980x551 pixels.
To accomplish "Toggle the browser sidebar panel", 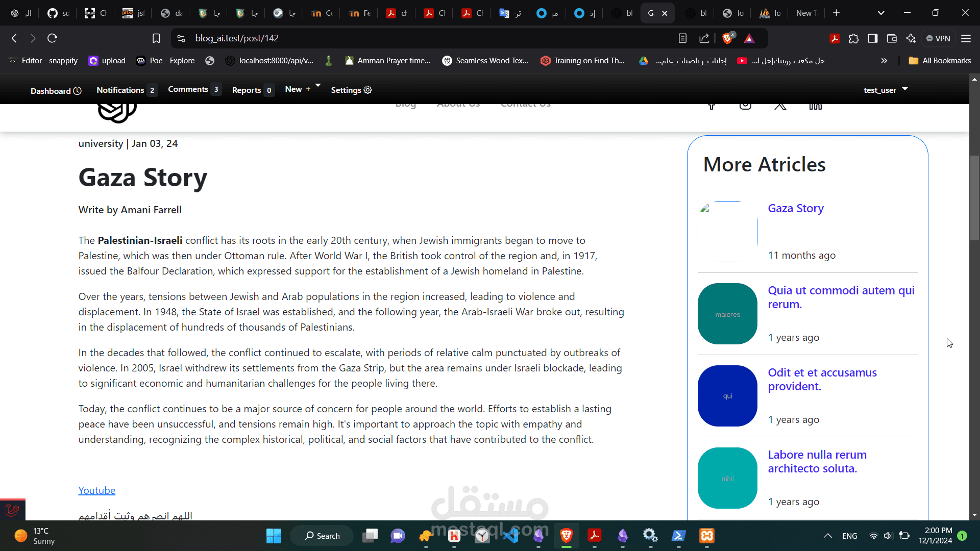I will coord(873,38).
